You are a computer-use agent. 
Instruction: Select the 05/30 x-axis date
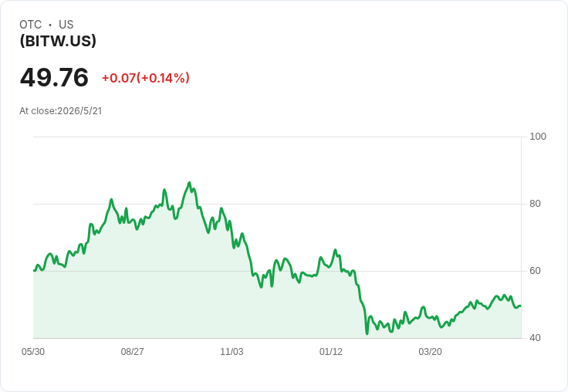(33, 352)
